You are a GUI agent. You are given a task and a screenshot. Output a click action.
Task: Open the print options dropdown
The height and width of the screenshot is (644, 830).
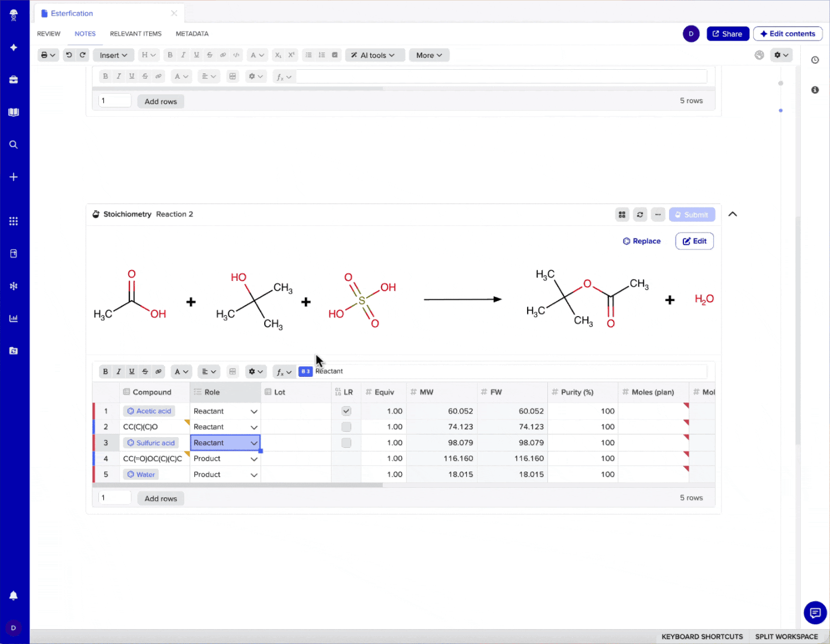coord(48,55)
